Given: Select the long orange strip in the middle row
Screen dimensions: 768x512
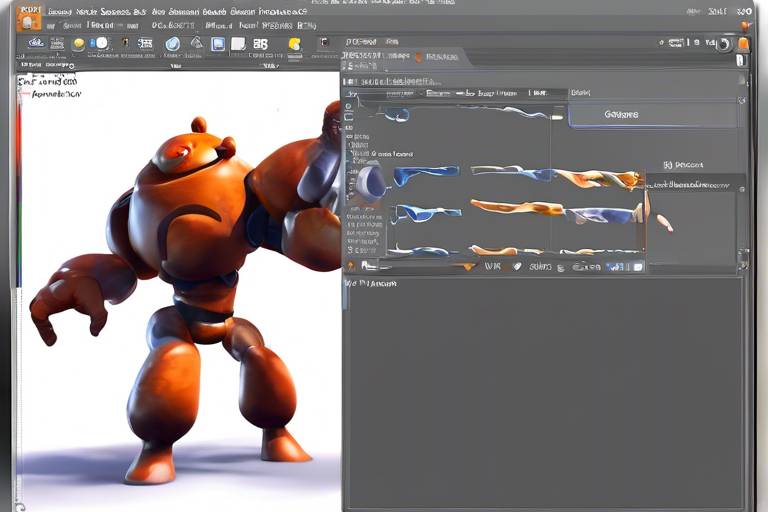Looking at the screenshot, I should (x=517, y=208).
